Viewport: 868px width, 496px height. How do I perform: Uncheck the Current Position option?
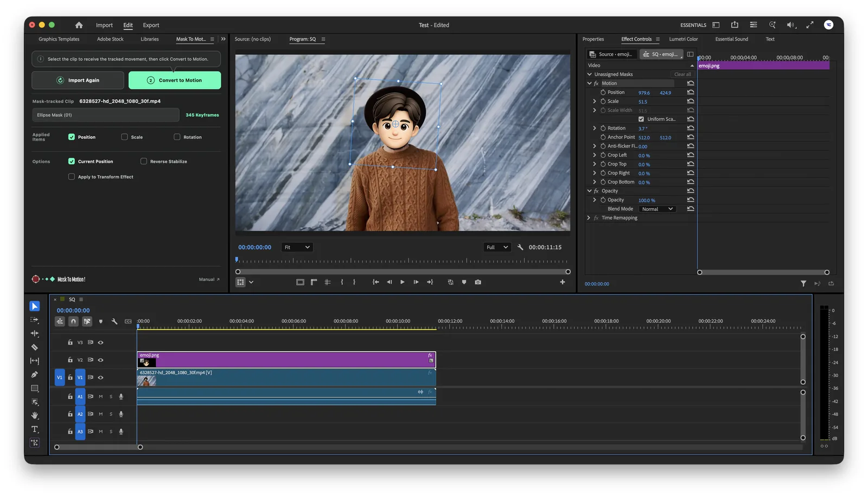coord(72,161)
